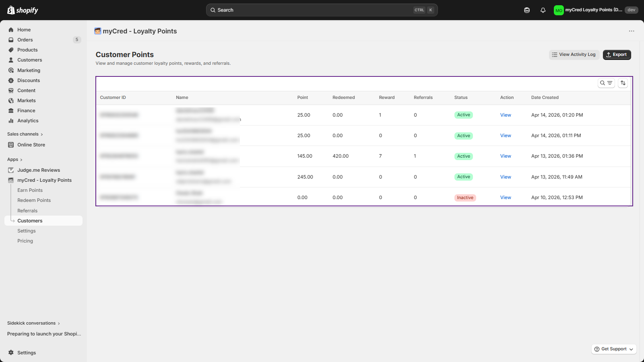
Task: Click the Home icon in sidebar
Action: pos(11,30)
